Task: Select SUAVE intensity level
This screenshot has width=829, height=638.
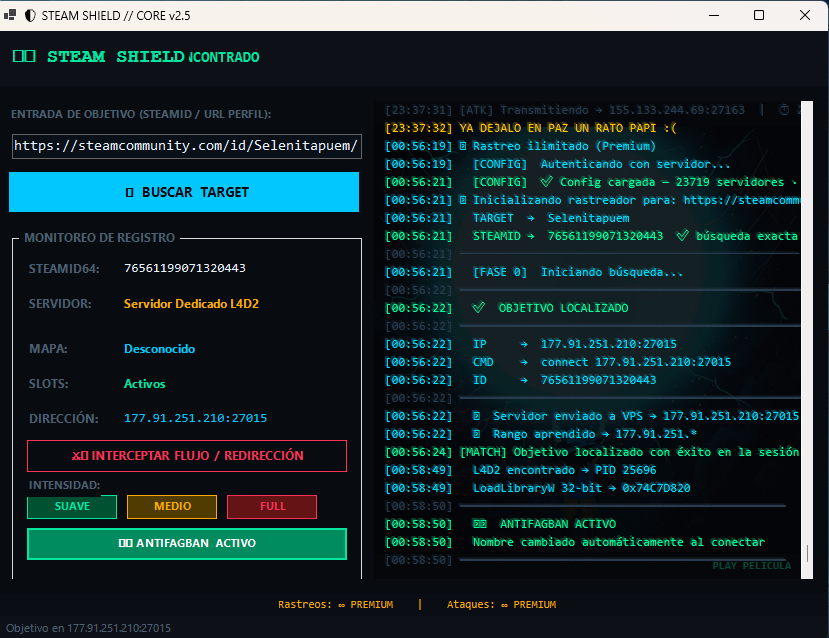Action: pyautogui.click(x=72, y=506)
